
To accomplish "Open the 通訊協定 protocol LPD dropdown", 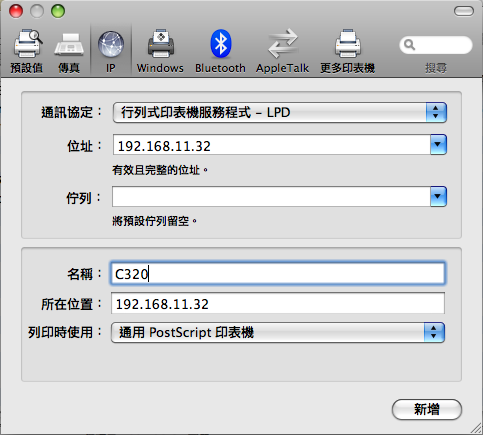I will pos(280,113).
